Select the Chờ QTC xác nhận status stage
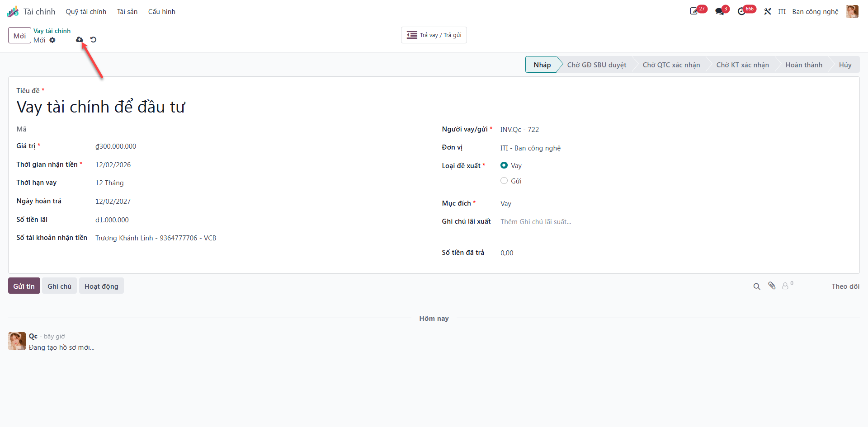This screenshot has height=427, width=868. (x=671, y=65)
